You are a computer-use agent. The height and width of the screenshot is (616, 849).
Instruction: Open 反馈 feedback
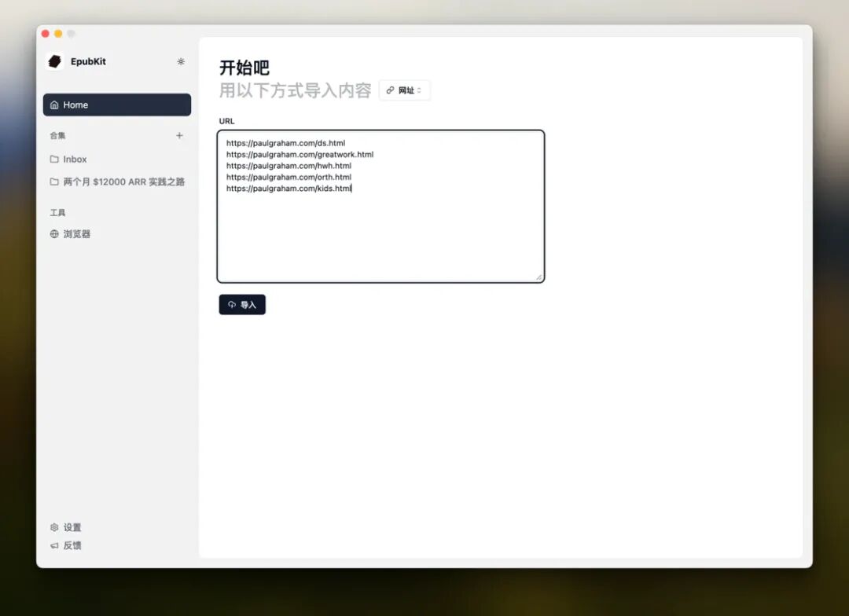click(x=66, y=545)
